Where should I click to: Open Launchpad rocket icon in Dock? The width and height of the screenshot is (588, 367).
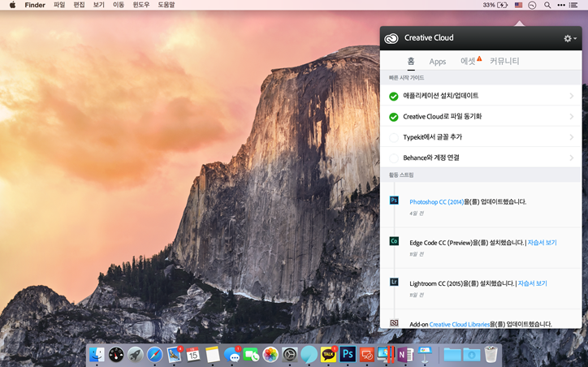point(136,354)
